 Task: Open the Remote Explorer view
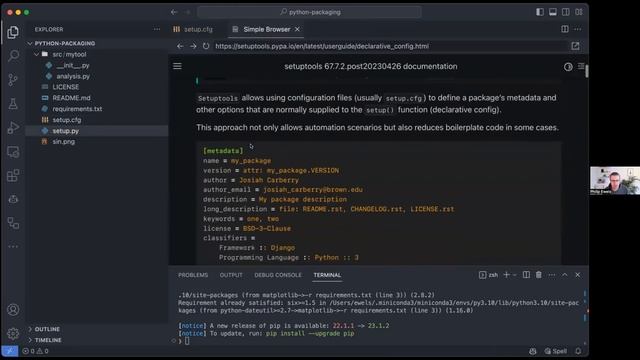(13, 152)
